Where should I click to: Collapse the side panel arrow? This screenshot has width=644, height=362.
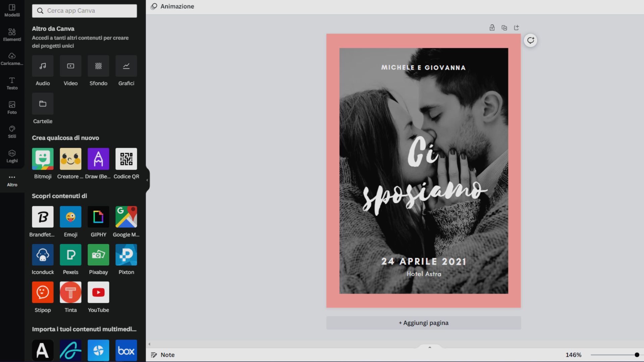tap(147, 180)
